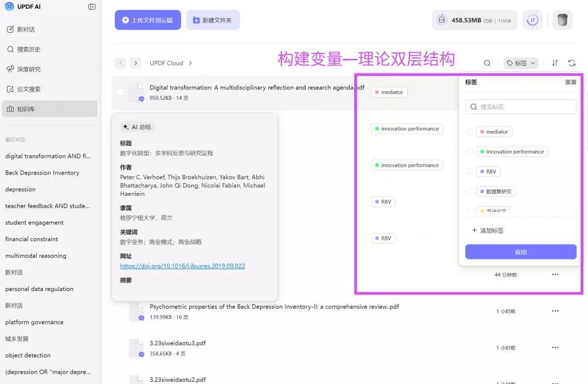588x384 pixels.
Task: Navigate back with the left arrow
Action: pos(121,63)
